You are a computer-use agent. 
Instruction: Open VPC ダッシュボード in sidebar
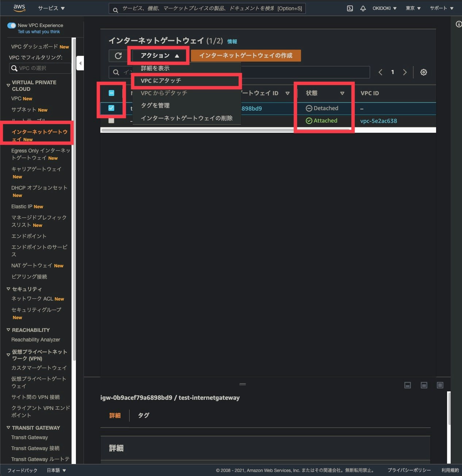point(35,47)
